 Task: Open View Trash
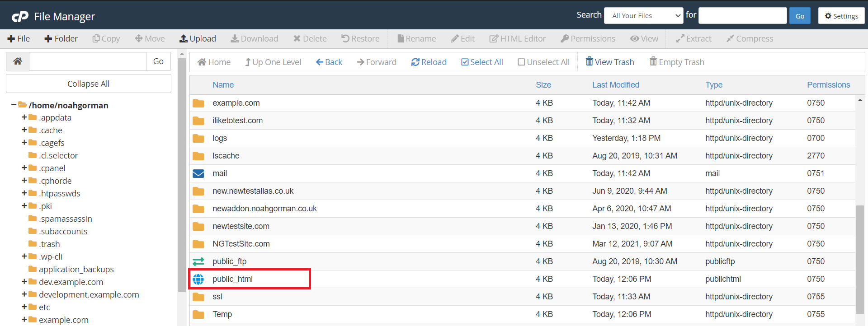(610, 62)
